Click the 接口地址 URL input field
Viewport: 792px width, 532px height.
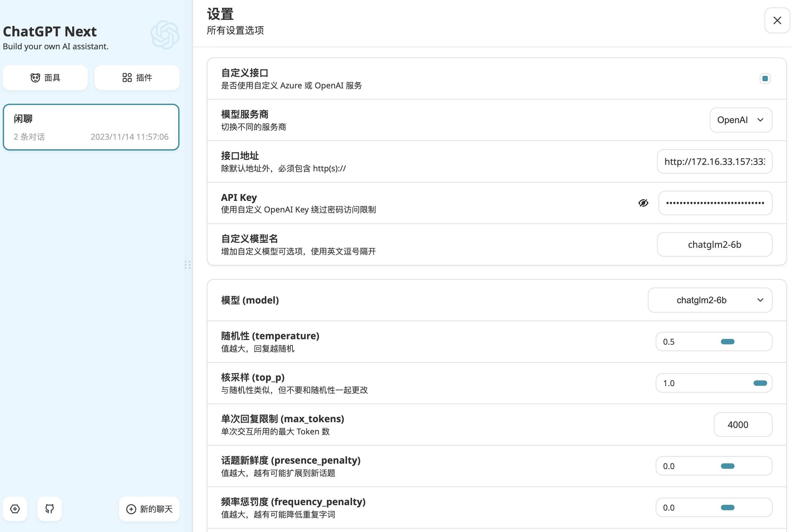714,161
